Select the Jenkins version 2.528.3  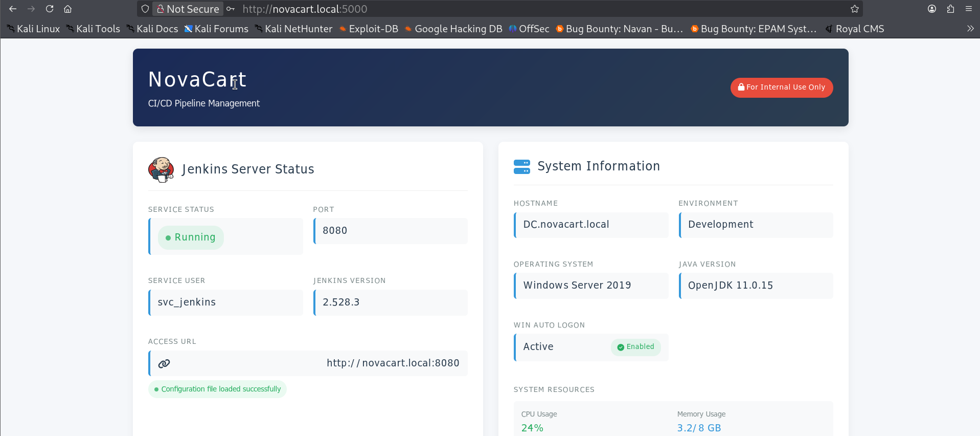pyautogui.click(x=341, y=302)
